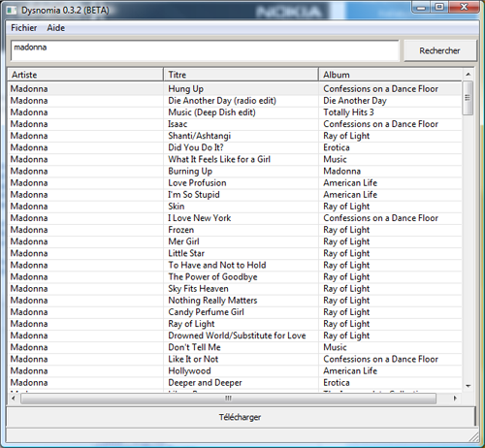Screen dimensions: 485x448
Task: Click Music album in Don't Tell Me row
Action: tap(335, 347)
